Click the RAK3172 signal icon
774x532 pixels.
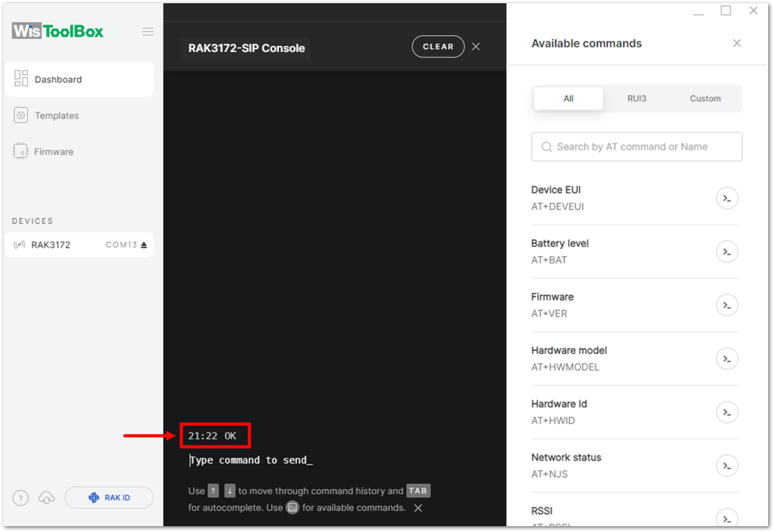tap(19, 245)
